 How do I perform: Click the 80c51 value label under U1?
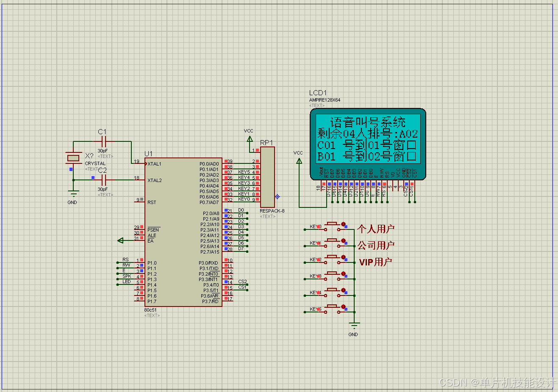pyautogui.click(x=150, y=310)
